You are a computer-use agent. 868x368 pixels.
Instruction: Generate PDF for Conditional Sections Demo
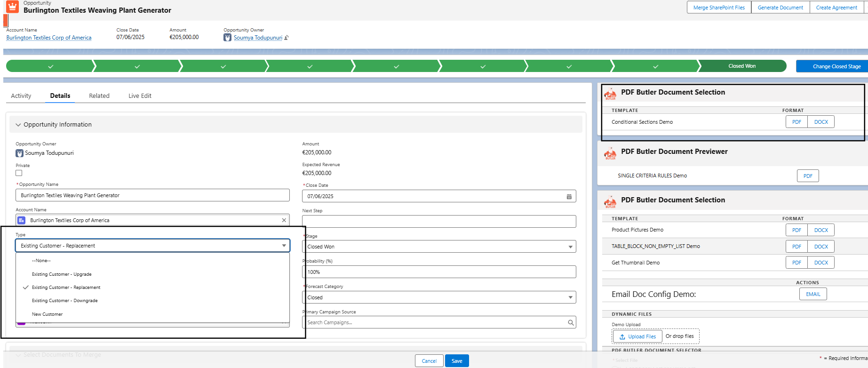(796, 122)
